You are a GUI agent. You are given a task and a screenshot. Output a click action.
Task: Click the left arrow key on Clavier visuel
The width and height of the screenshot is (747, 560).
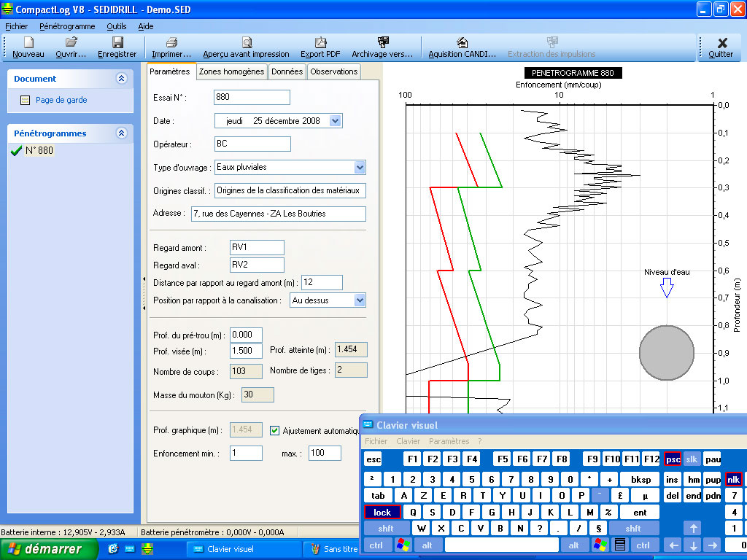click(x=673, y=545)
